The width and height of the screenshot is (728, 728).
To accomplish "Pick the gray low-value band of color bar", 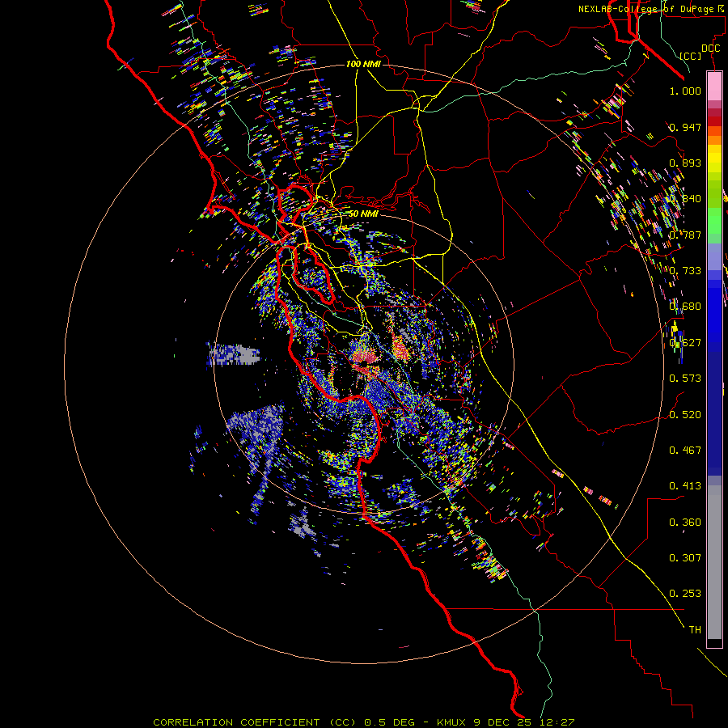I will (x=714, y=562).
